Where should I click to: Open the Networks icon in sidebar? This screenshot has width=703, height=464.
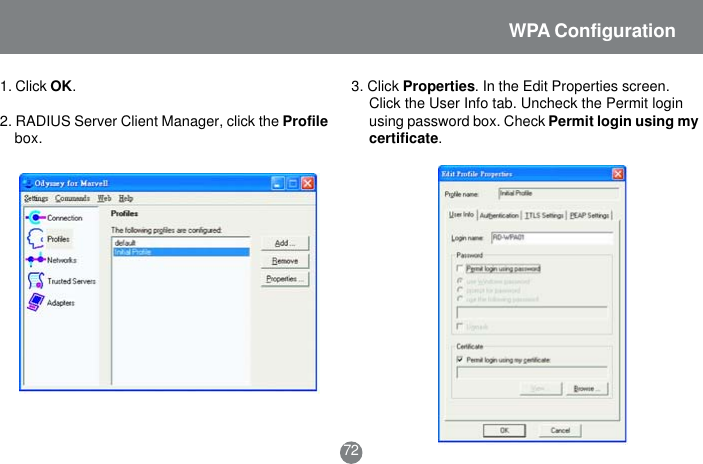[x=35, y=260]
